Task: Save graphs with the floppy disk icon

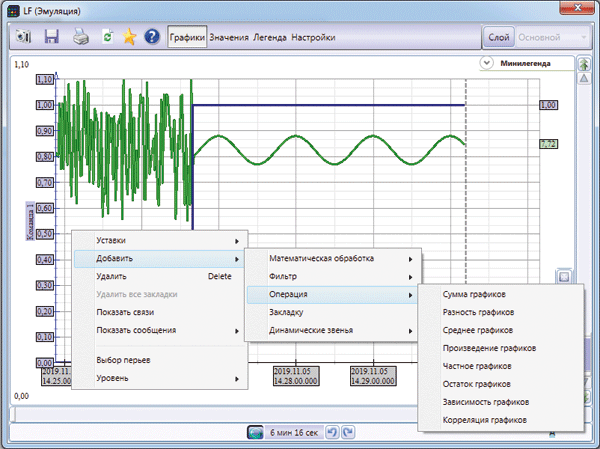Action: pyautogui.click(x=51, y=37)
